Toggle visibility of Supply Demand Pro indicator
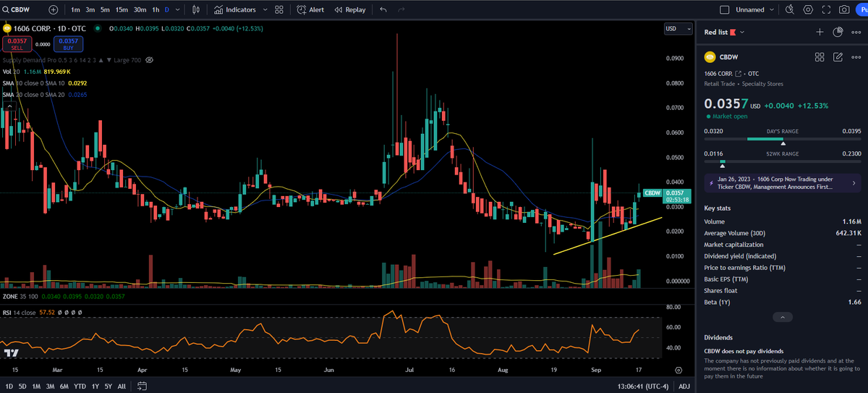The height and width of the screenshot is (393, 868). point(150,60)
